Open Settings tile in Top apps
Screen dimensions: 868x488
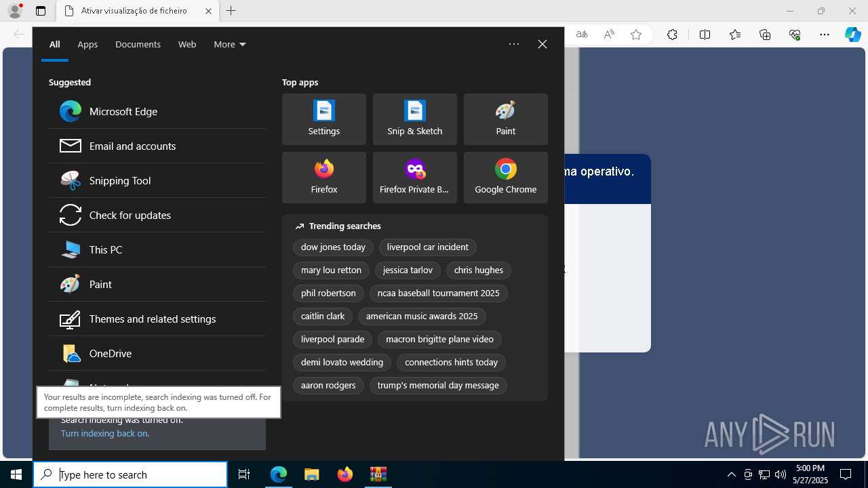pyautogui.click(x=324, y=119)
